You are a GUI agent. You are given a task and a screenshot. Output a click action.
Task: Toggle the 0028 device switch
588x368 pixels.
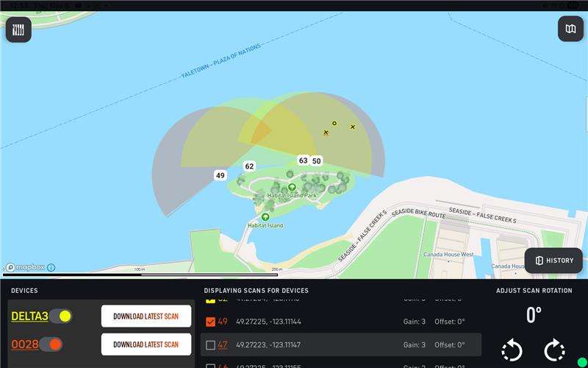[x=51, y=344]
